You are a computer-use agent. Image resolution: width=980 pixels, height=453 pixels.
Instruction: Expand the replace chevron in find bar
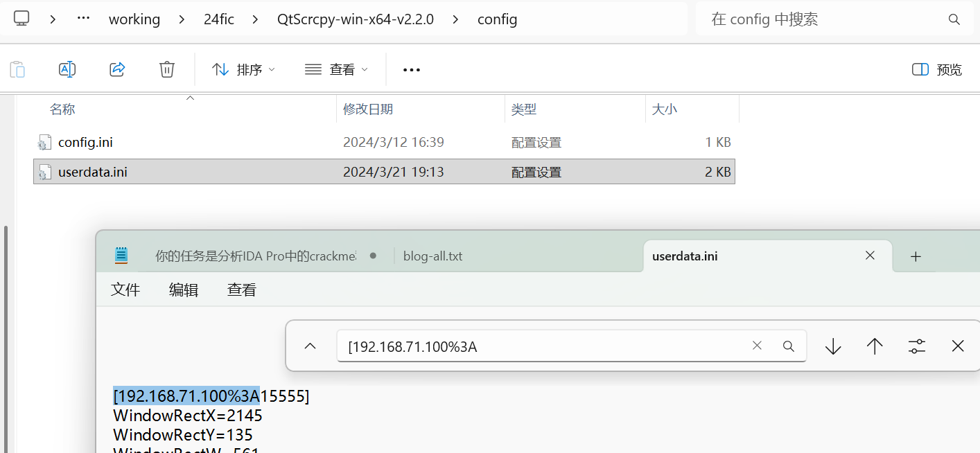[310, 346]
